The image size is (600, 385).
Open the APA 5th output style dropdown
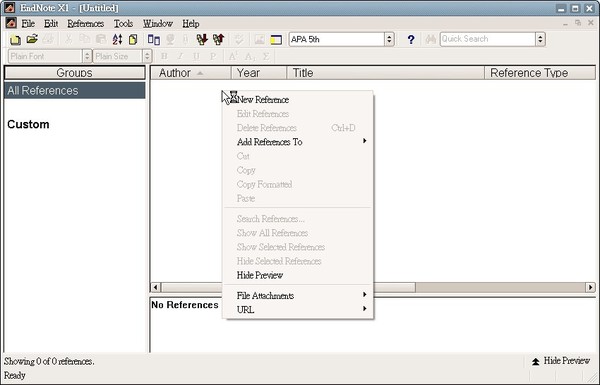coord(389,39)
